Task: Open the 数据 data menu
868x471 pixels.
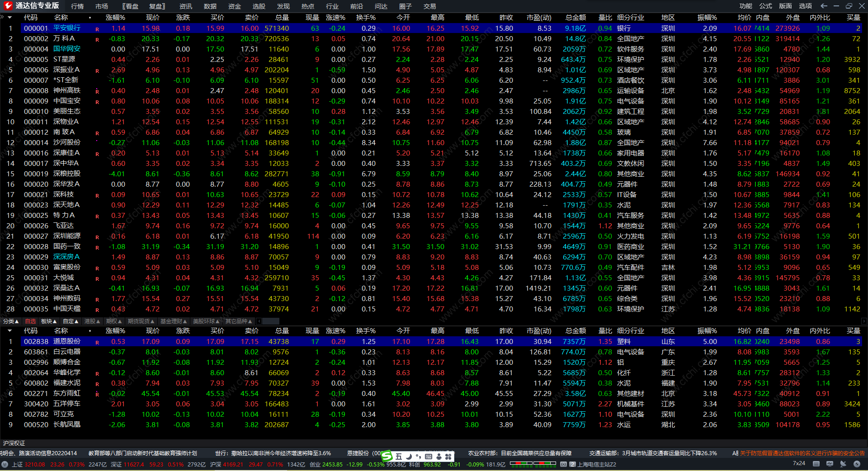Action: tap(210, 6)
